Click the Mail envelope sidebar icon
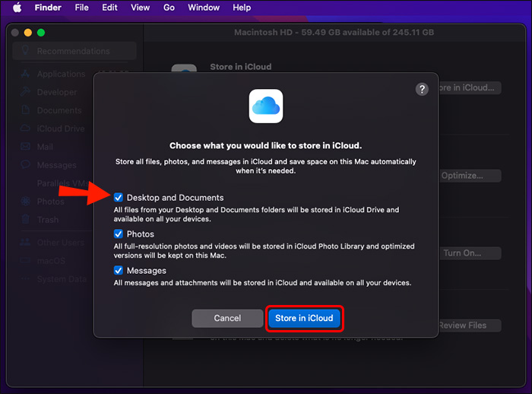Viewport: 532px width, 394px height. pos(25,147)
